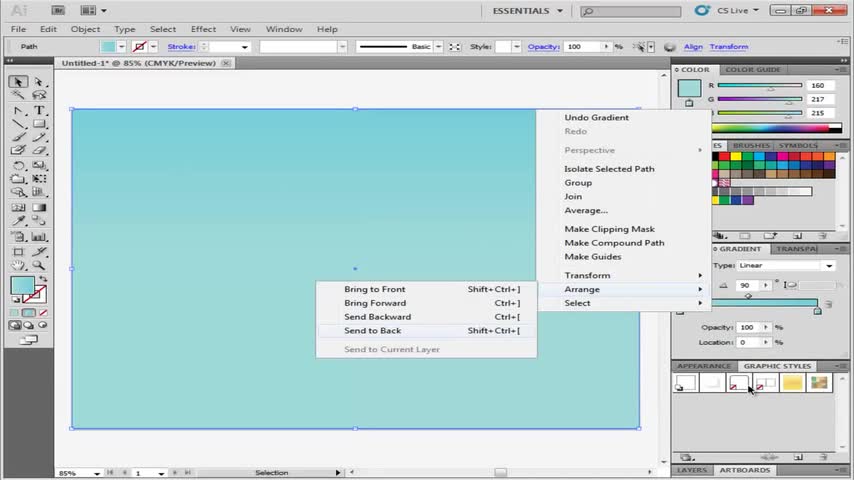Open the zoom level 85% dropdown
The width and height of the screenshot is (854, 480).
(96, 473)
